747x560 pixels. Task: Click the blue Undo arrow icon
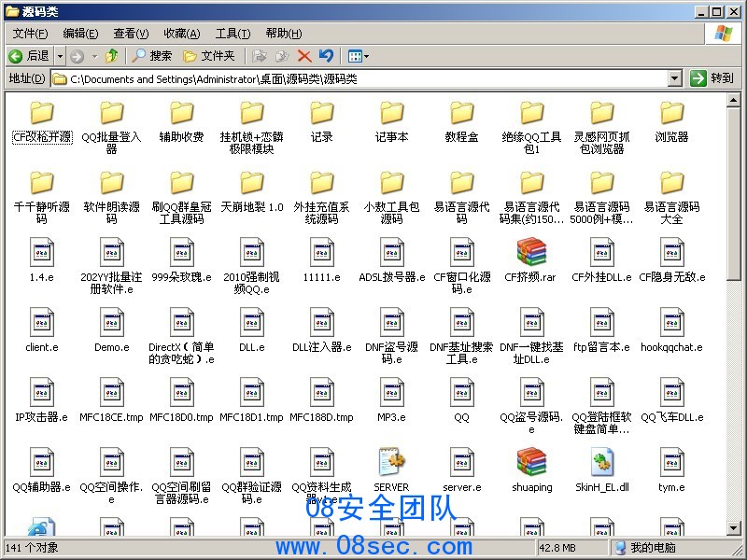pyautogui.click(x=326, y=56)
